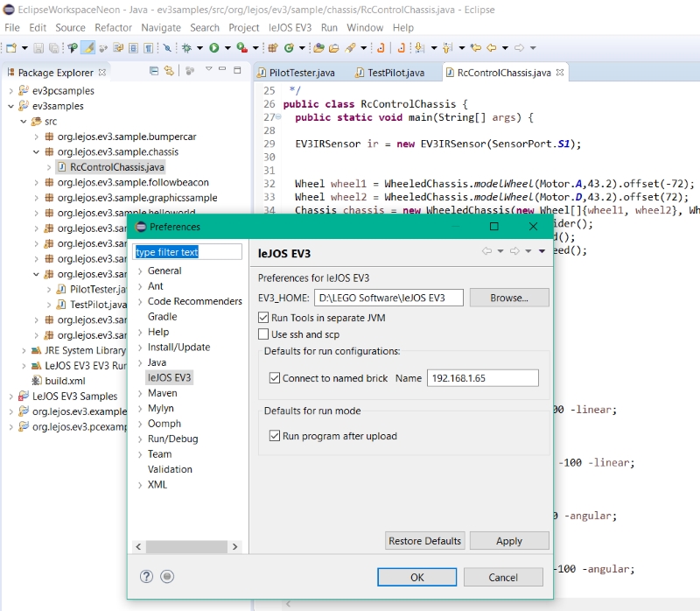Open the Refactor menu

click(x=114, y=28)
